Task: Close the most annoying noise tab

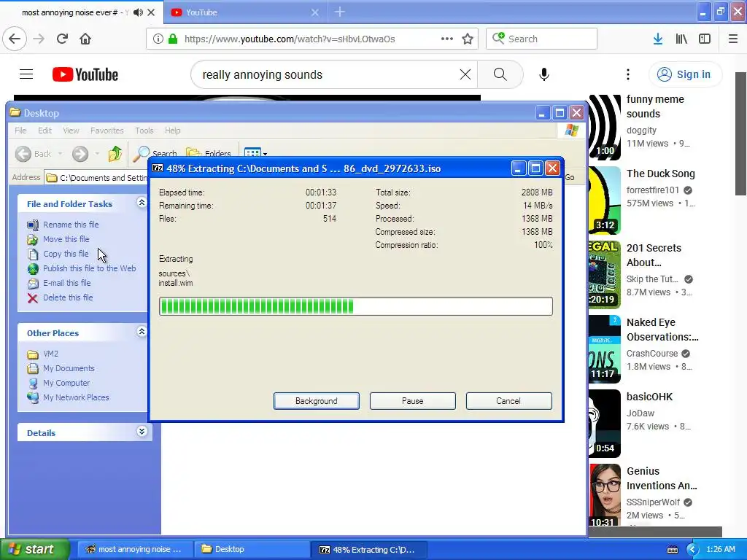Action: click(x=151, y=12)
